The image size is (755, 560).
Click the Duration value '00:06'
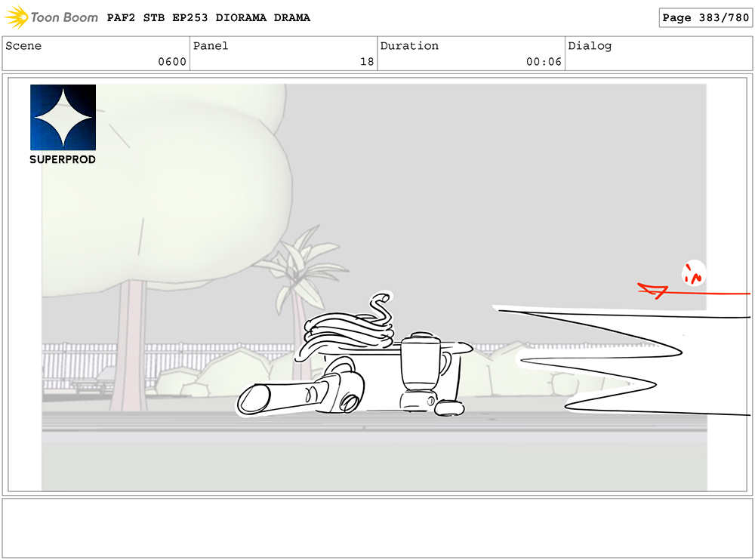point(544,62)
